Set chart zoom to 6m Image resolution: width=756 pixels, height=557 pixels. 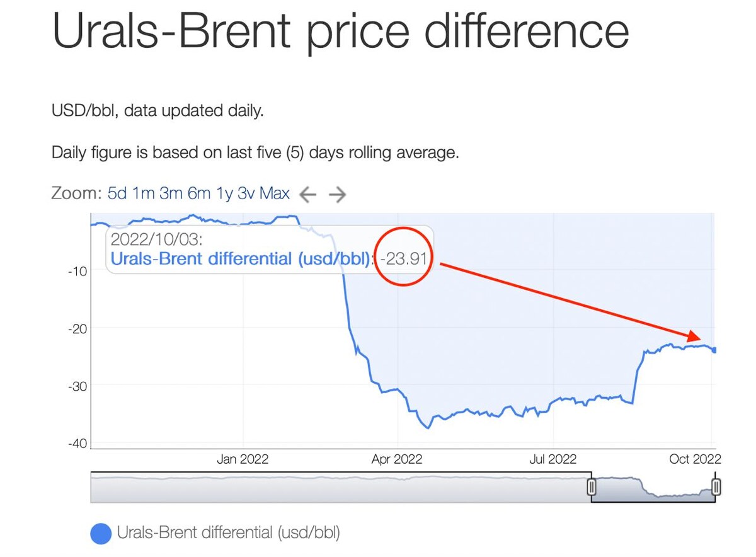point(198,193)
